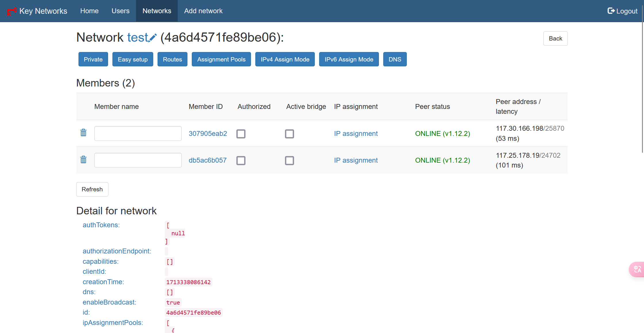Viewport: 644px width, 333px height.
Task: Click the Easy setup button
Action: click(x=133, y=59)
